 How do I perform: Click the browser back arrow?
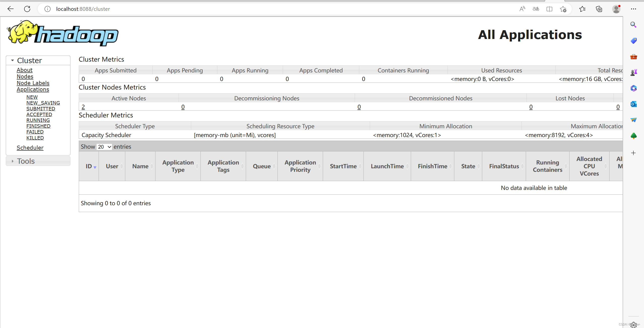point(11,9)
